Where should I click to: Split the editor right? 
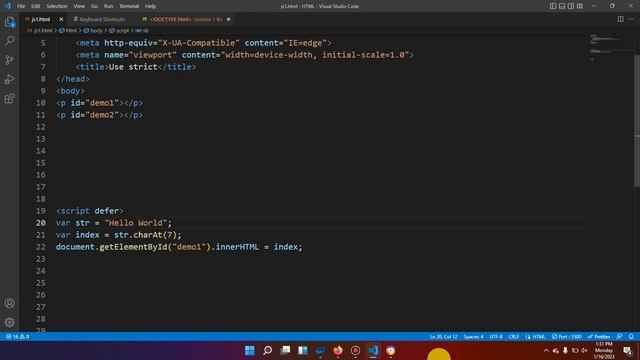(620, 19)
